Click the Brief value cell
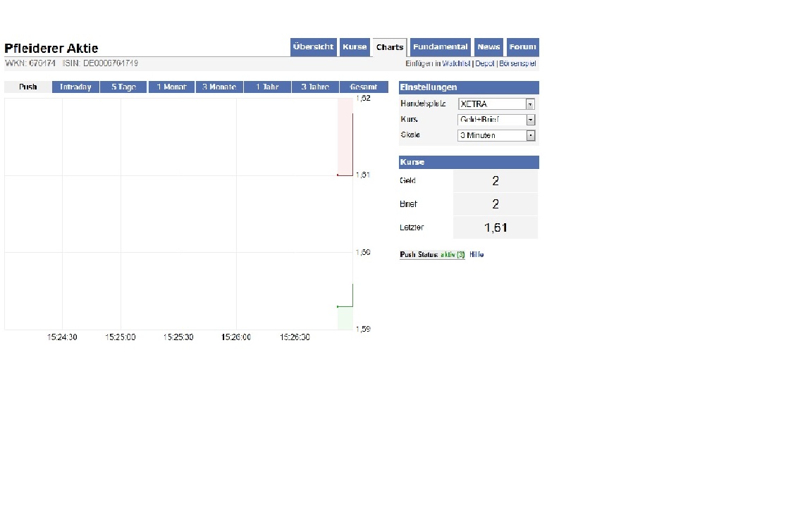Viewport: 812px width, 519px height. pyautogui.click(x=496, y=204)
